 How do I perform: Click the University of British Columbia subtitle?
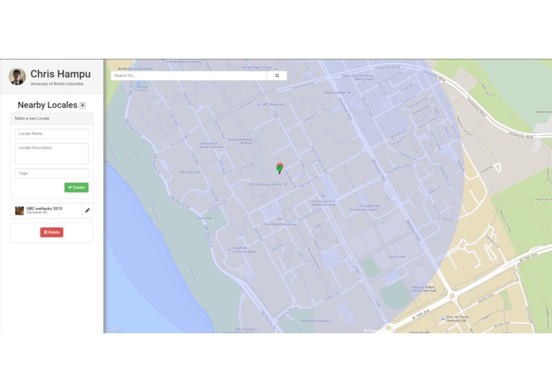pos(56,84)
